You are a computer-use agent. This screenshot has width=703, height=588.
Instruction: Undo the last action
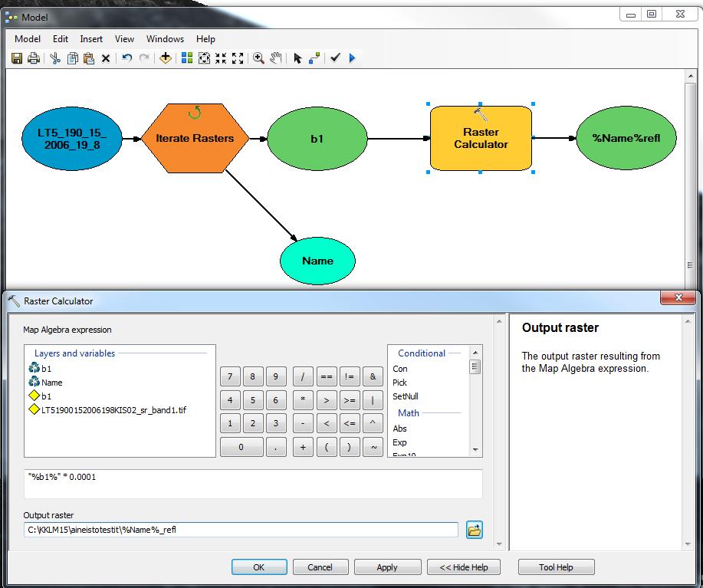click(x=127, y=58)
